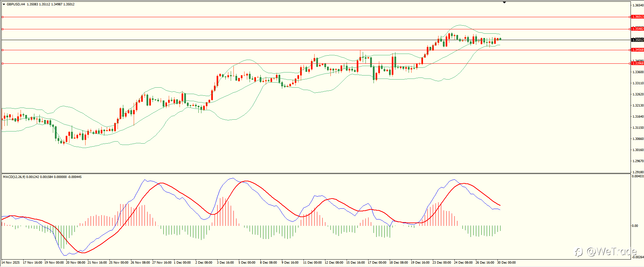Screen dimensions: 644x267
Task: Click the MACD(12,26,9) indicator label
Action: (x=14, y=177)
